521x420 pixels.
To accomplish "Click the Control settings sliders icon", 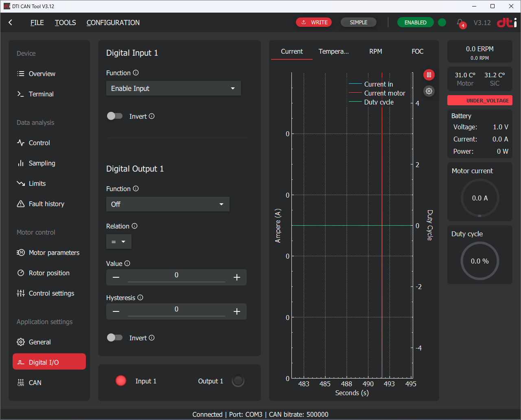I will tap(21, 293).
